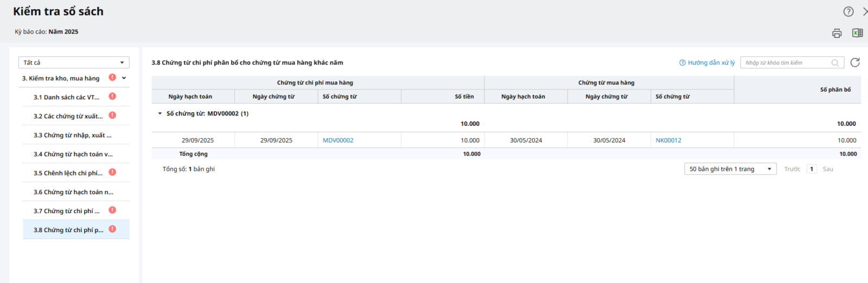
Task: Open purchase voucher link NK00012
Action: tap(668, 140)
